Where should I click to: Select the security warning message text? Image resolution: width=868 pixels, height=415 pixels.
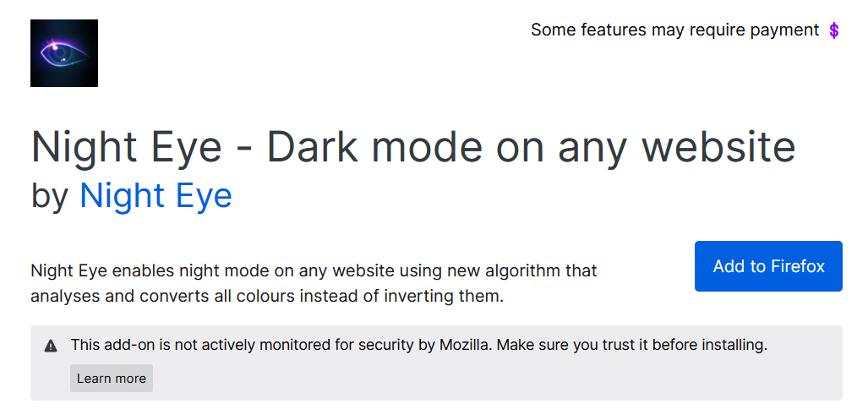tap(418, 345)
